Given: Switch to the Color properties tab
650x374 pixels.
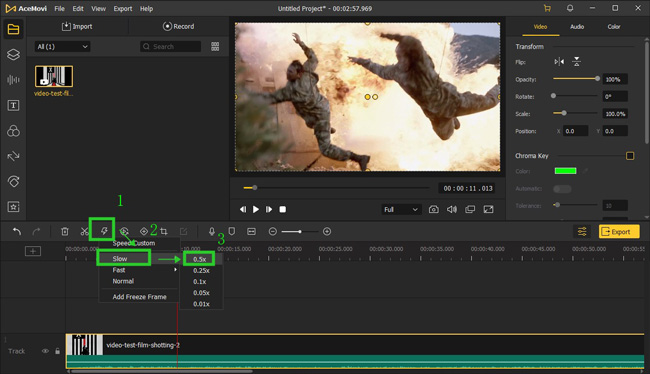Looking at the screenshot, I should 614,27.
